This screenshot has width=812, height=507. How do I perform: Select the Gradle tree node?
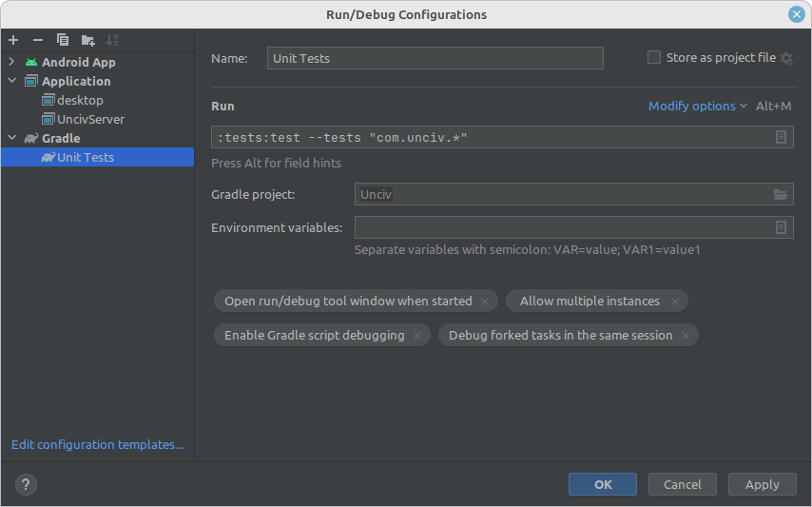pos(61,138)
